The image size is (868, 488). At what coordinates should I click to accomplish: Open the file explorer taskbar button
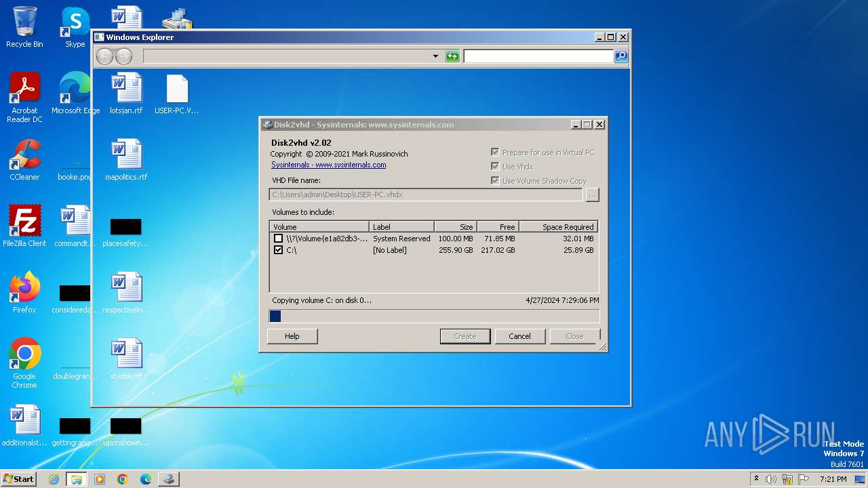77,479
